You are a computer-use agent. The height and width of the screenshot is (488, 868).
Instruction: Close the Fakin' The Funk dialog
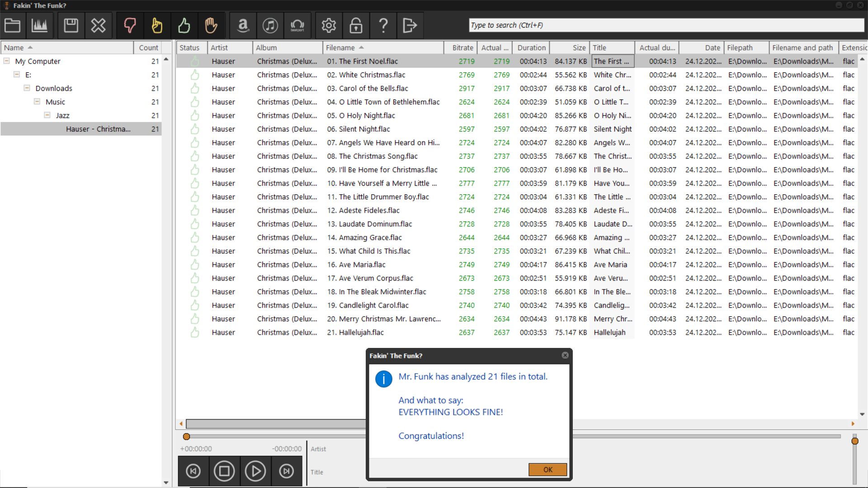(x=565, y=356)
